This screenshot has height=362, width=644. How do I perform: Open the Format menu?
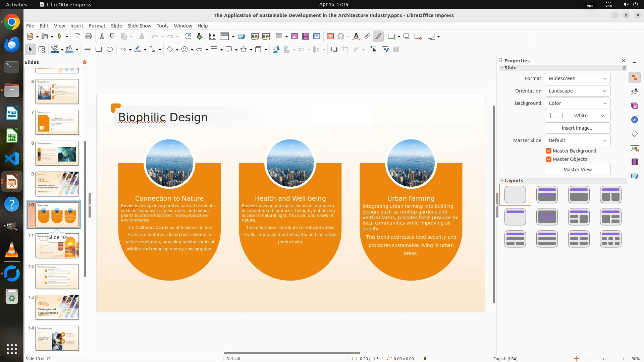[97, 26]
